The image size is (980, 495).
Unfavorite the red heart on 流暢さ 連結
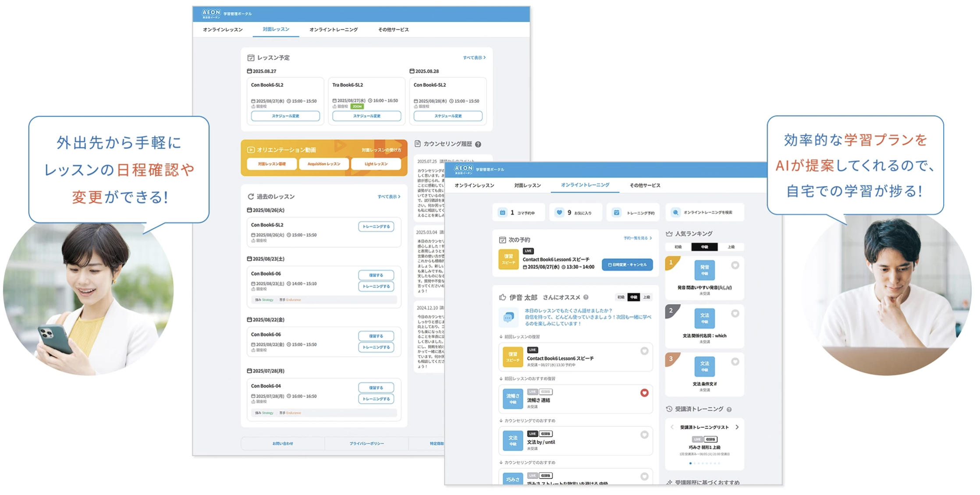tap(644, 393)
